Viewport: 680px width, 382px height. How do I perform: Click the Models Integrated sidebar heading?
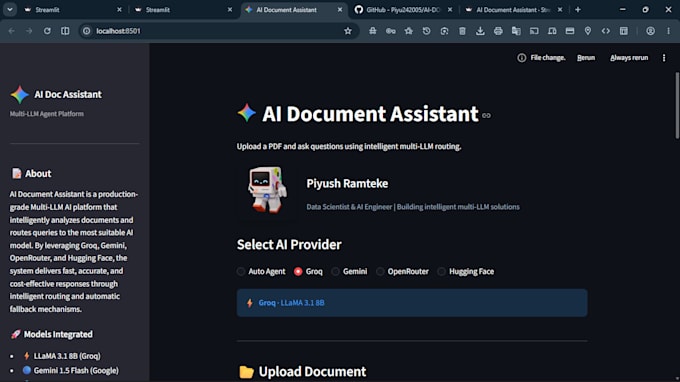[x=58, y=334]
